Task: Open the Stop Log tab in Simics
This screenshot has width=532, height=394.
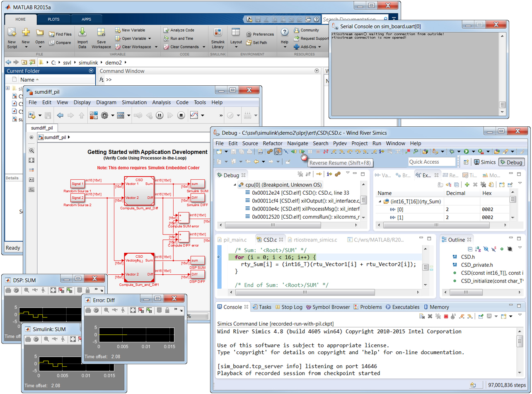Action: pyautogui.click(x=288, y=307)
